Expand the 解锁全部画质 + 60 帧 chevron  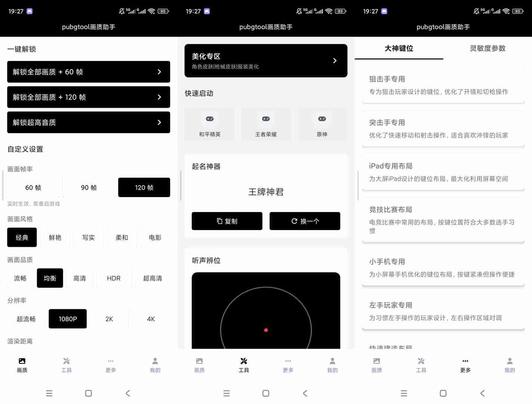(x=159, y=72)
